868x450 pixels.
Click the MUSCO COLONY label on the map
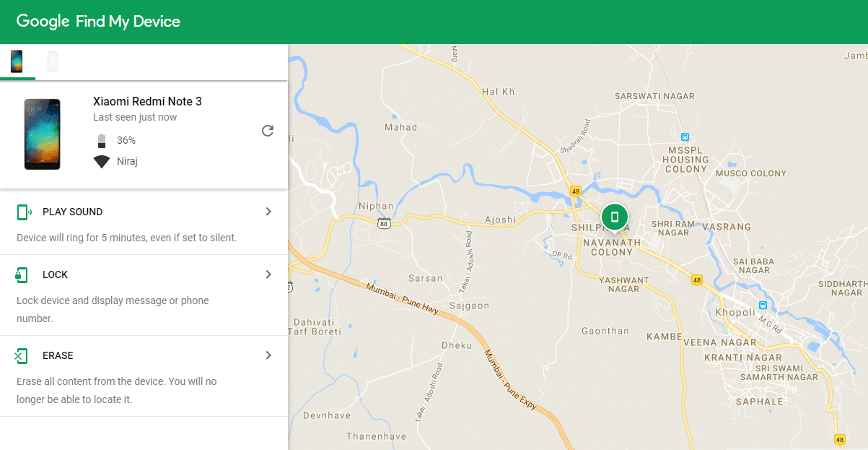point(751,173)
